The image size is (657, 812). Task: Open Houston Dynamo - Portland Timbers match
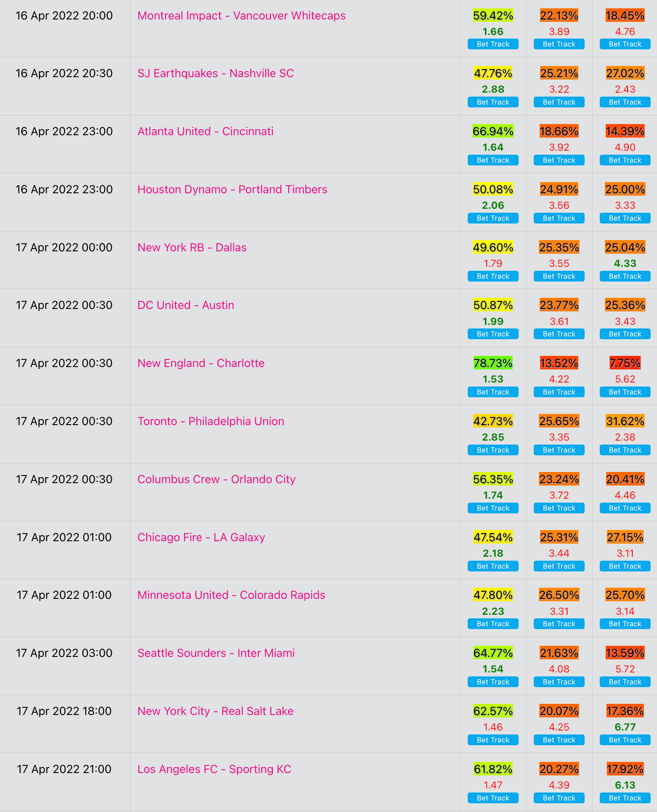click(x=232, y=190)
